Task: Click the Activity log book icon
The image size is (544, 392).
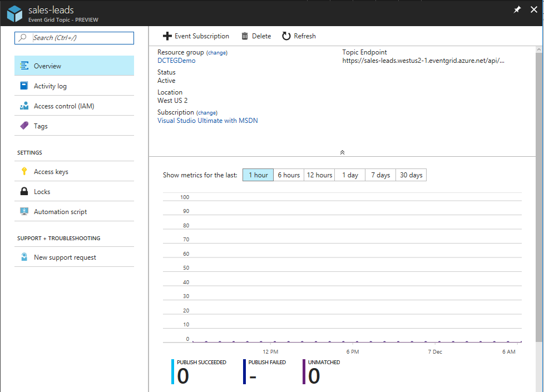Action: click(x=24, y=86)
